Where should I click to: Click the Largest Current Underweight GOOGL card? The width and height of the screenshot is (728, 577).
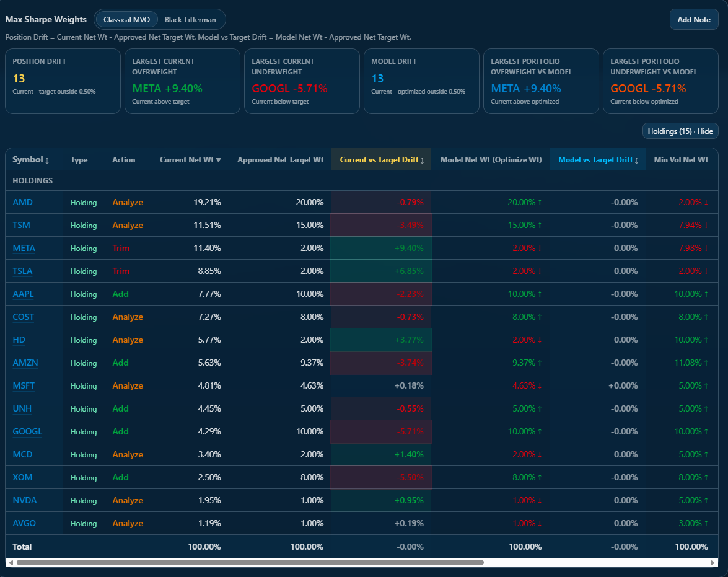(302, 81)
